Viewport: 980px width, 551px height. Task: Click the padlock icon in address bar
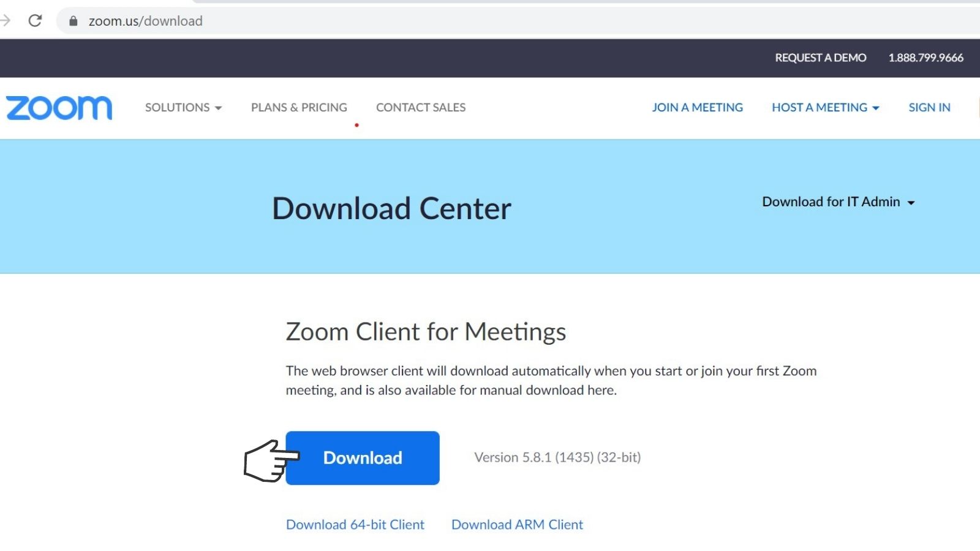point(73,21)
